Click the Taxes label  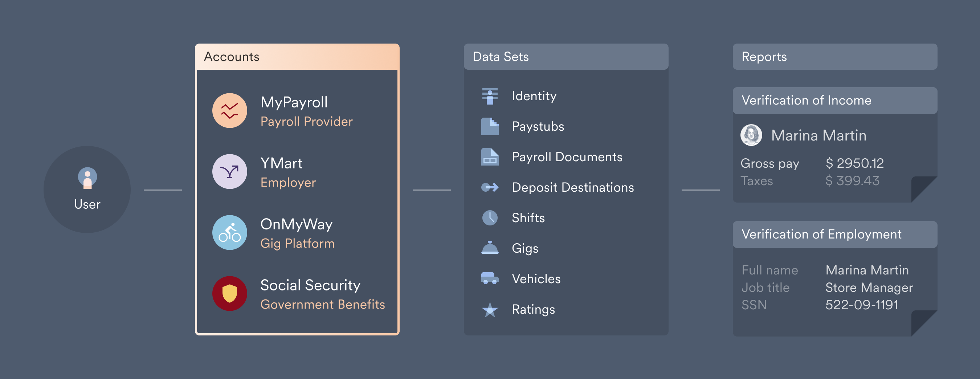tap(757, 181)
